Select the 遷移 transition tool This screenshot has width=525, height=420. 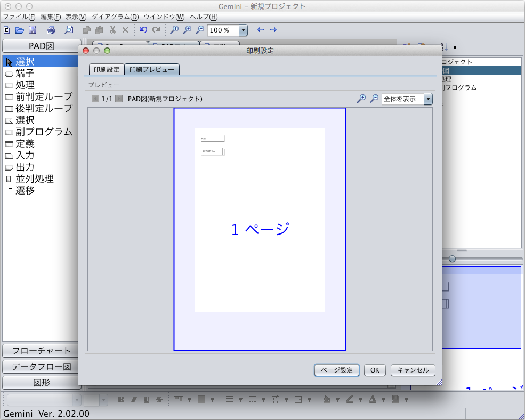(40, 191)
